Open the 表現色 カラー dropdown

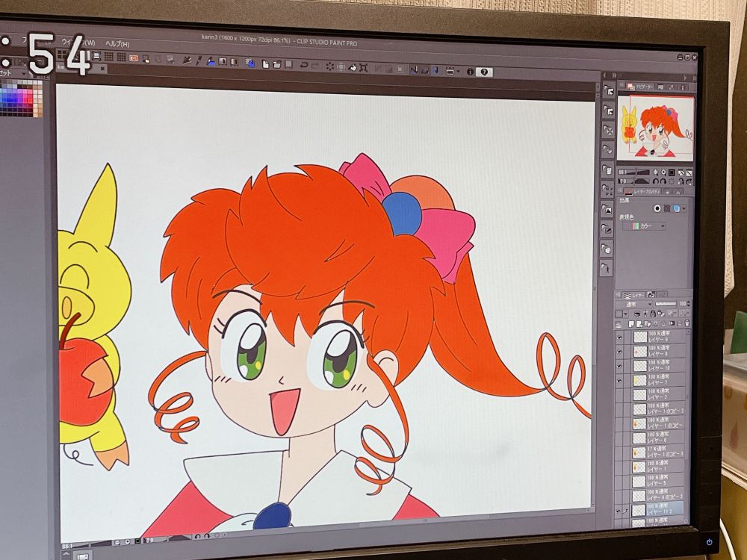pyautogui.click(x=645, y=226)
